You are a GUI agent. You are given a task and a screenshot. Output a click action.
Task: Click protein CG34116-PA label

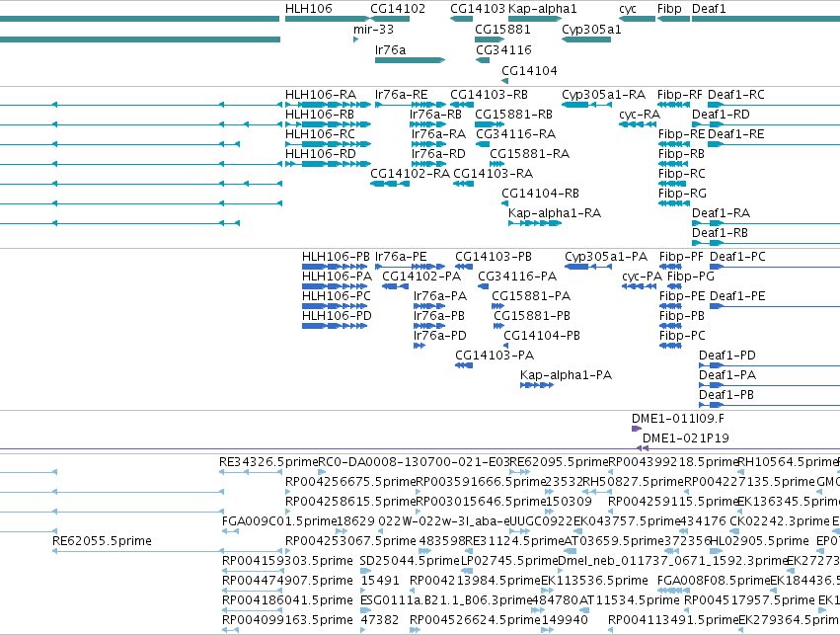click(x=517, y=278)
